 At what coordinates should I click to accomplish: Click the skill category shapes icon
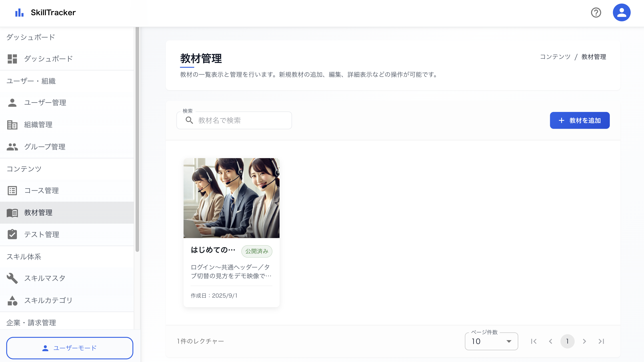coord(12,300)
